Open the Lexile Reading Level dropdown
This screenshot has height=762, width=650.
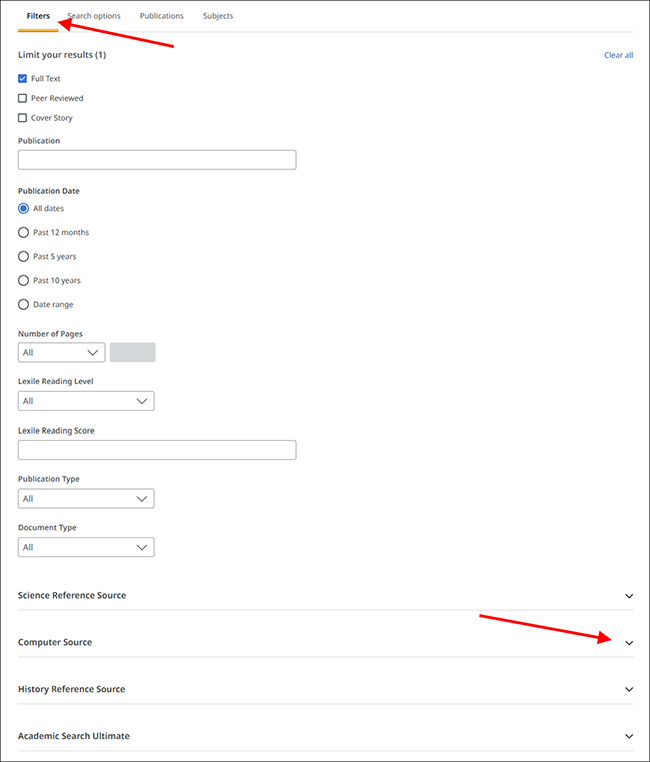click(x=86, y=401)
